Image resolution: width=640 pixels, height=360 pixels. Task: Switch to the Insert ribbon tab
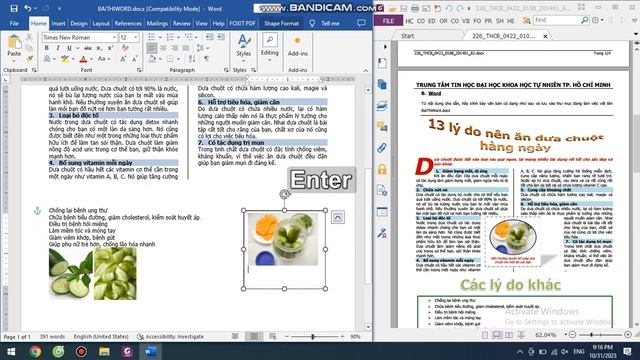[58, 24]
